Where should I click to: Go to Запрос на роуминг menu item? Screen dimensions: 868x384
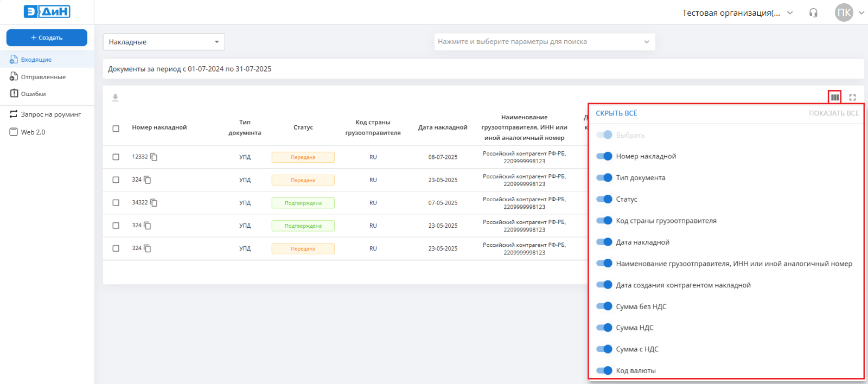click(x=50, y=114)
